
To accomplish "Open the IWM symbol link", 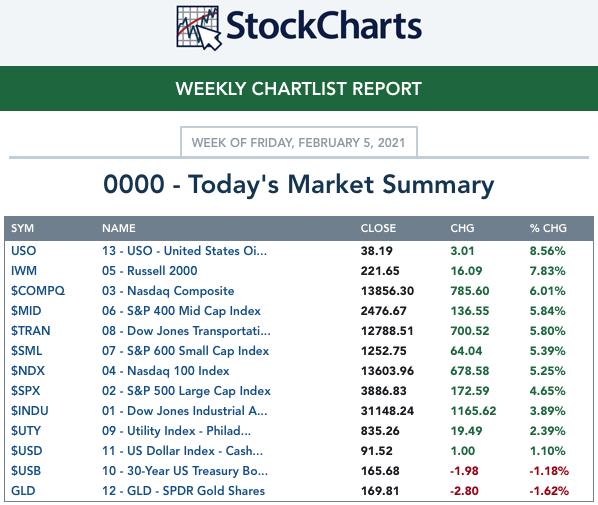I will point(24,271).
